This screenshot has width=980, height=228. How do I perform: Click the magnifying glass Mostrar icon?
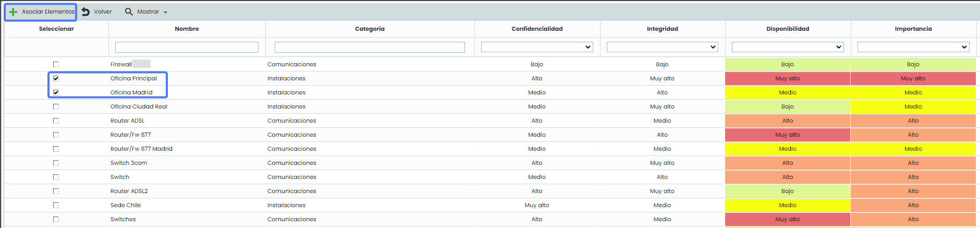[129, 11]
